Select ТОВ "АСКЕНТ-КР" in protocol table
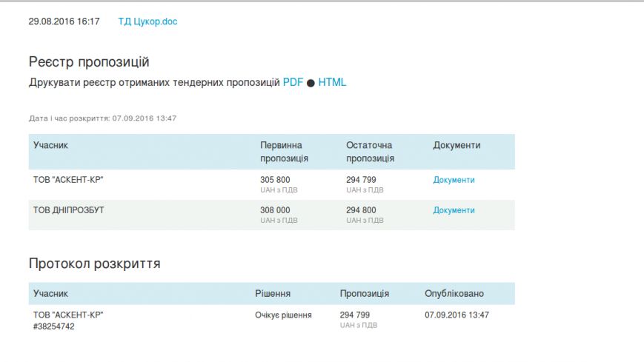The image size is (644, 362). pos(68,315)
